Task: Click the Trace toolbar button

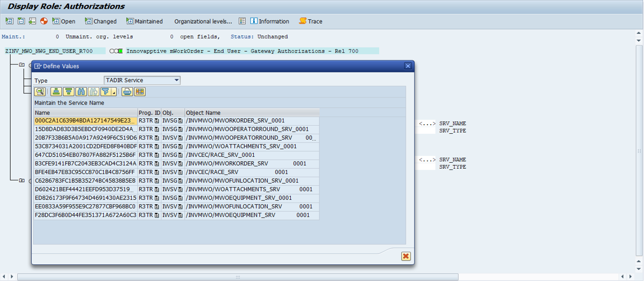Action: [x=310, y=21]
